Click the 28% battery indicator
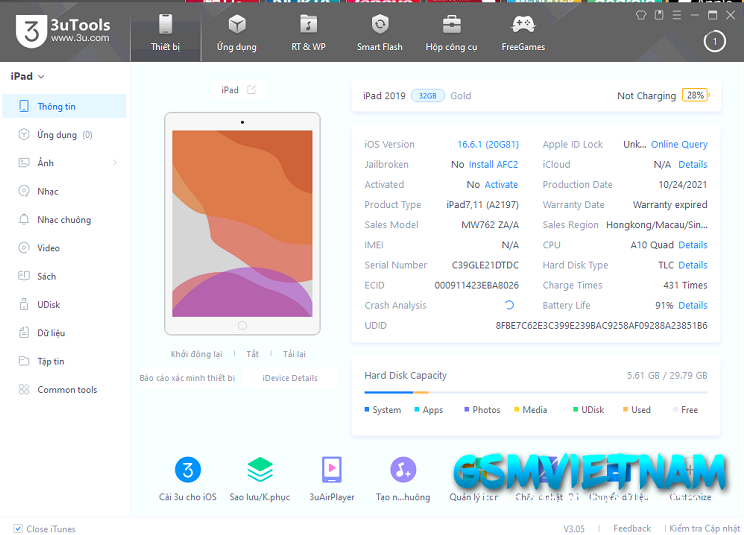 pyautogui.click(x=695, y=95)
